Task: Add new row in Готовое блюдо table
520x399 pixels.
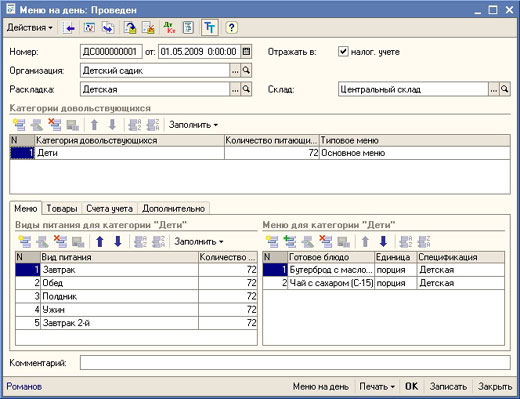Action: tap(272, 241)
